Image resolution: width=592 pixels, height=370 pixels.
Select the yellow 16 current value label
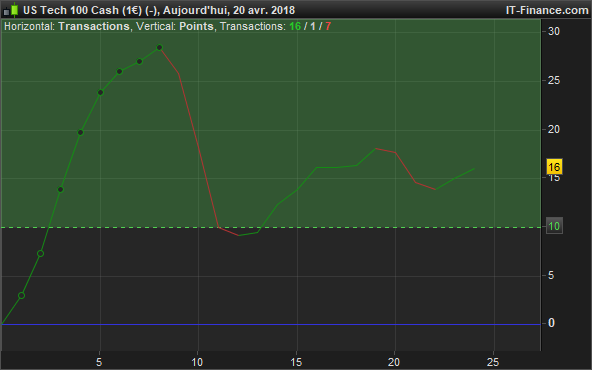tap(554, 167)
